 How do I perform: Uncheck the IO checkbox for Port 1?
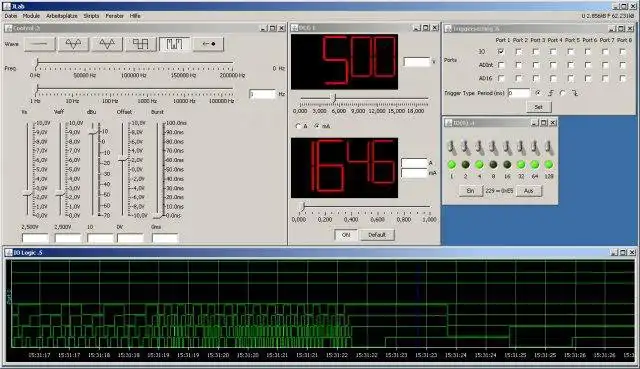pyautogui.click(x=501, y=52)
